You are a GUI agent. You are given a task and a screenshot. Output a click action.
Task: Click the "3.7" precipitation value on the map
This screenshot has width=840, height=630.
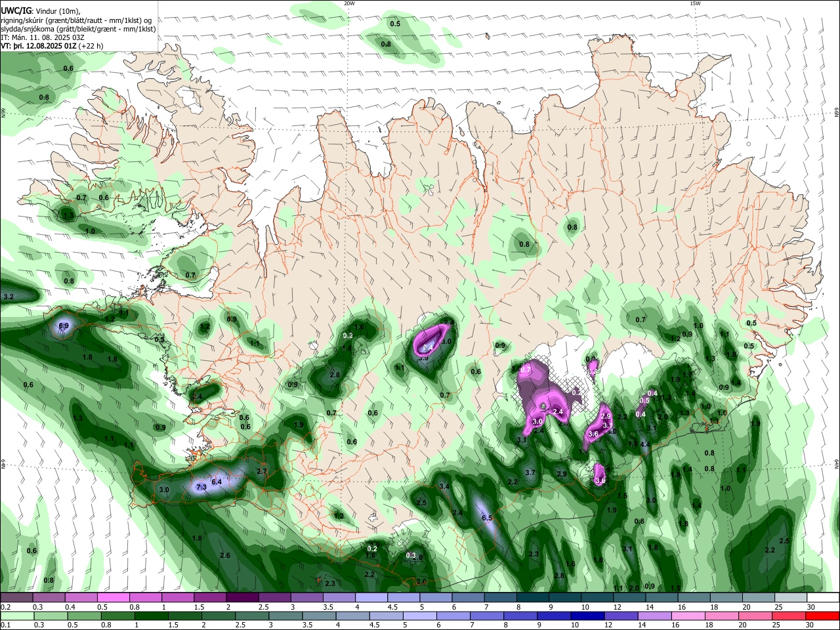530,472
